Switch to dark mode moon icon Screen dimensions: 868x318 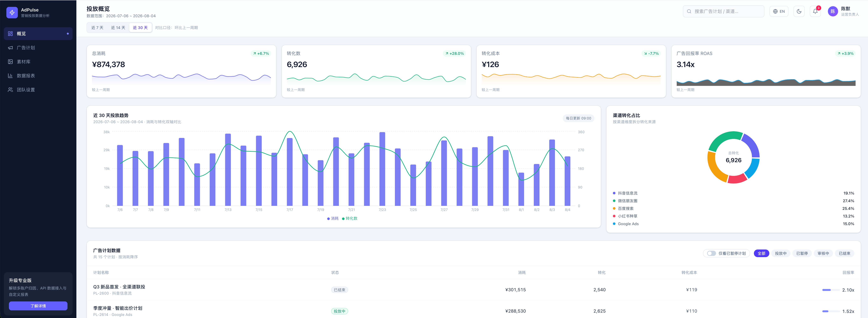(799, 11)
